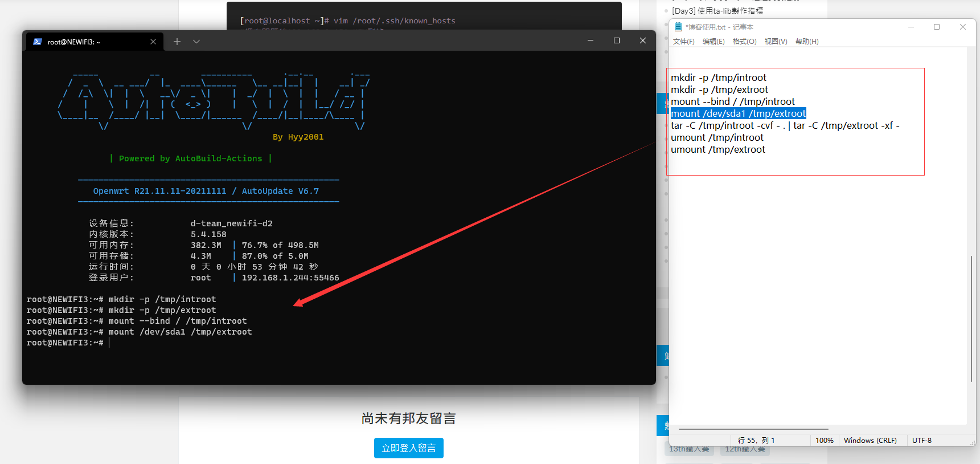Open a new terminal tab with plus
This screenshot has width=980, height=464.
(177, 42)
